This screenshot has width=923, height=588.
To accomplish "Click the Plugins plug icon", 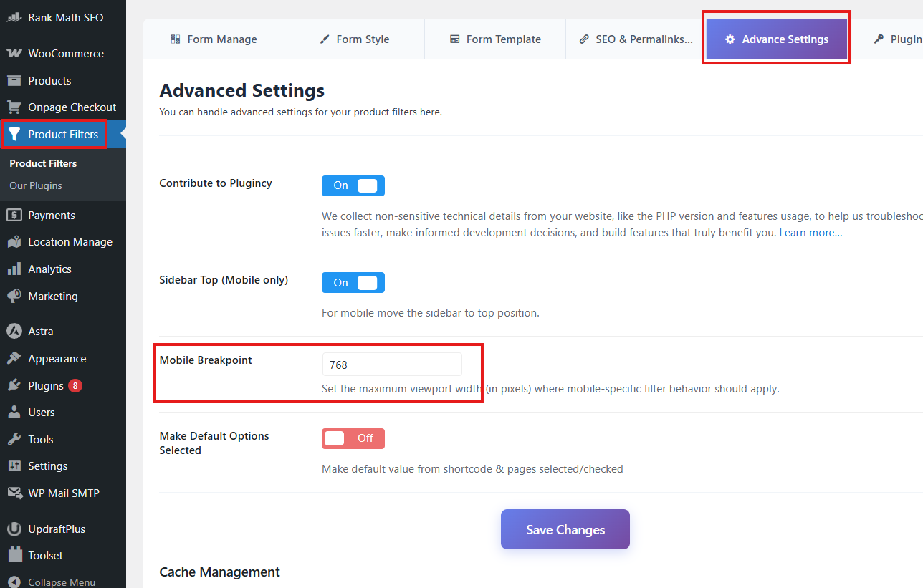I will click(14, 386).
